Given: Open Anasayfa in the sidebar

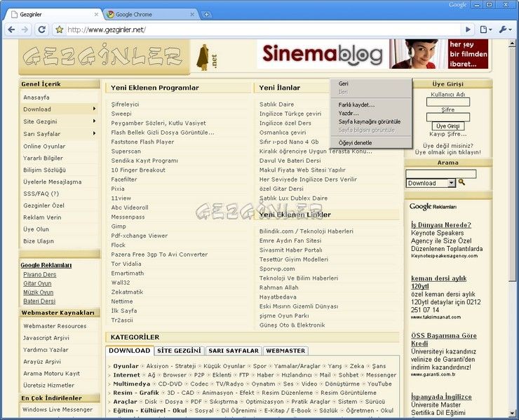Looking at the screenshot, I should tap(36, 97).
